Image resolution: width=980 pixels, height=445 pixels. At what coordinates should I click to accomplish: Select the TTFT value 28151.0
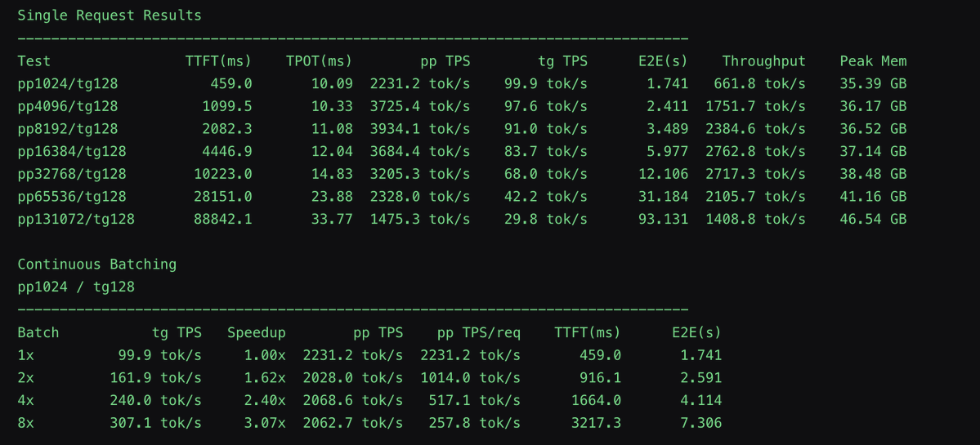pyautogui.click(x=223, y=197)
